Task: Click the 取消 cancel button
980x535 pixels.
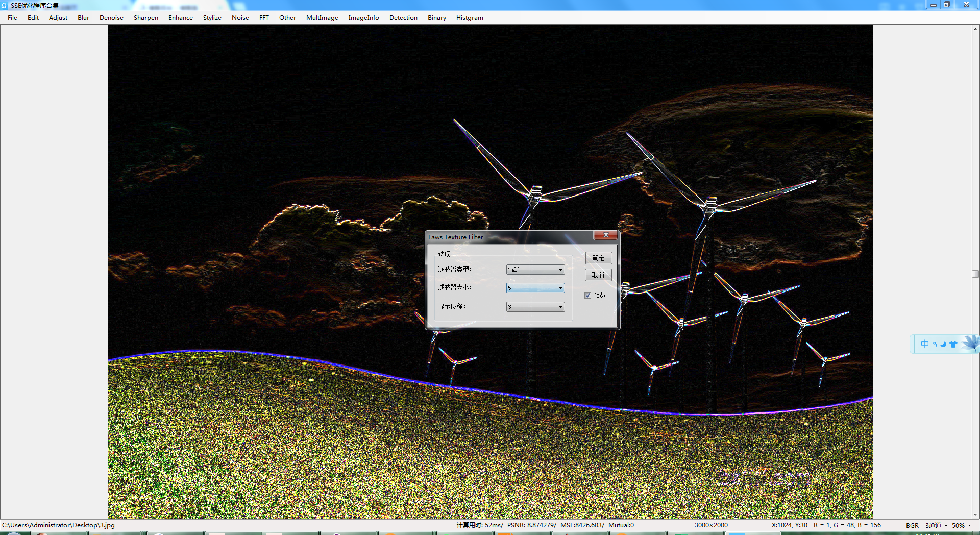Action: (598, 275)
